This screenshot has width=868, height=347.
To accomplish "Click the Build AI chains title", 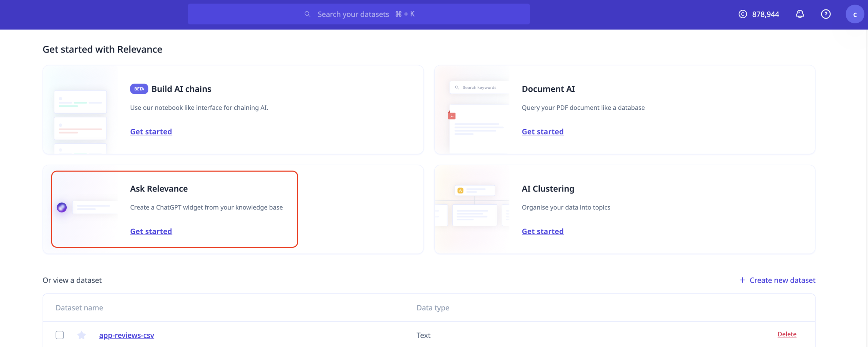I will click(x=181, y=89).
